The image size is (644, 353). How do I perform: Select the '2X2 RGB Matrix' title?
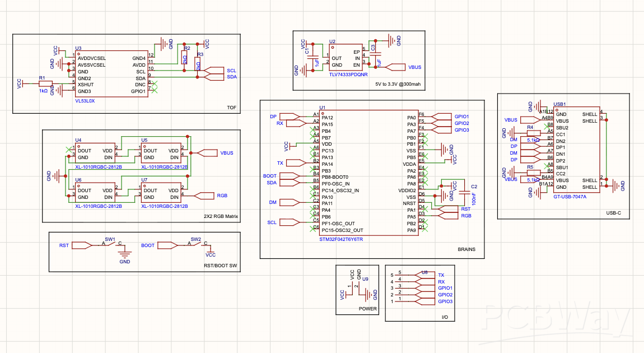tap(221, 216)
